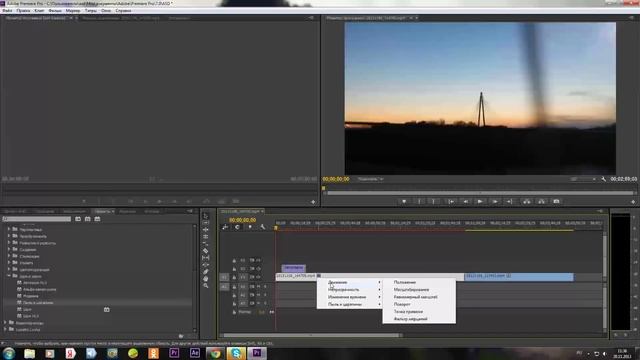Click the effects search field
Viewport: 640px width, 360px height.
[x=37, y=219]
